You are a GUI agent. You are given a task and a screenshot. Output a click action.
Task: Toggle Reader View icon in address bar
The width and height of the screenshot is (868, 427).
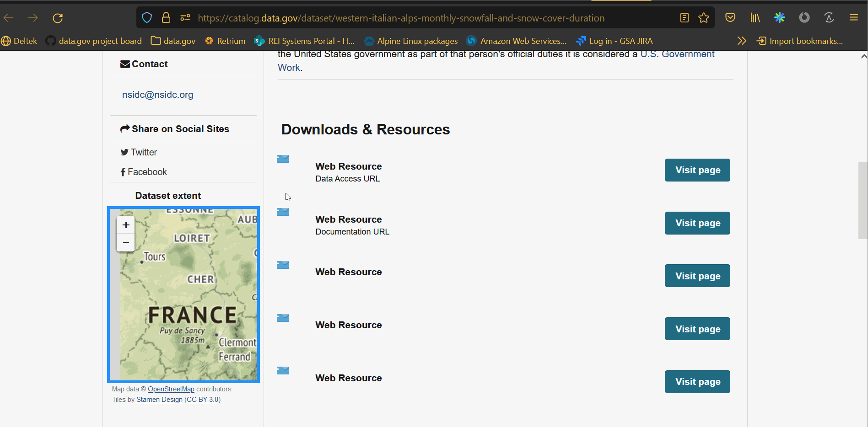click(685, 18)
